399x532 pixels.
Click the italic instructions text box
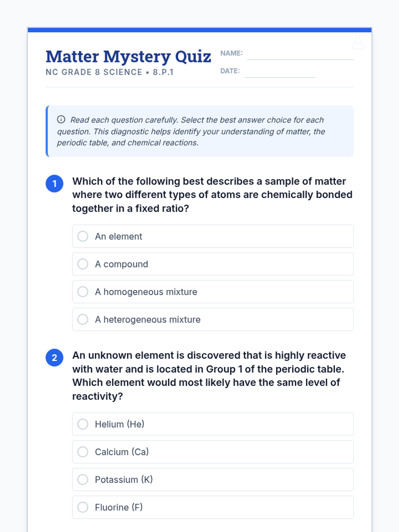[199, 131]
